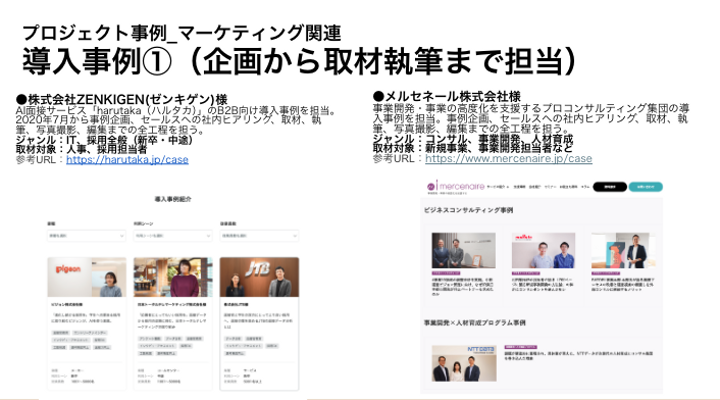Select the JTB case study photo
The width and height of the screenshot is (720, 400).
click(x=259, y=277)
